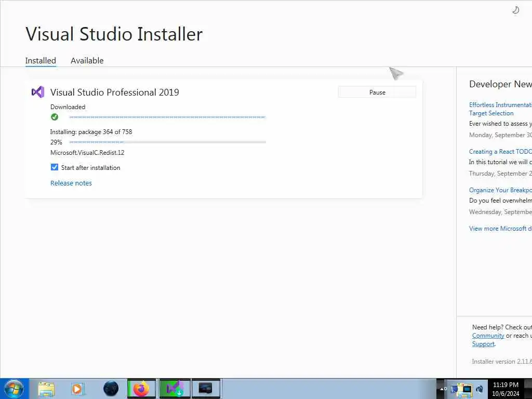Image resolution: width=532 pixels, height=399 pixels.
Task: Click the 29% progress value
Action: click(56, 142)
